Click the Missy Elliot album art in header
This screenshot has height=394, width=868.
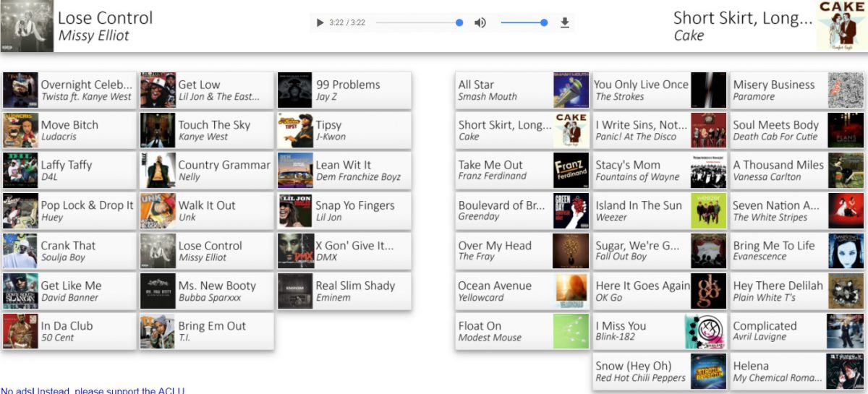click(27, 26)
